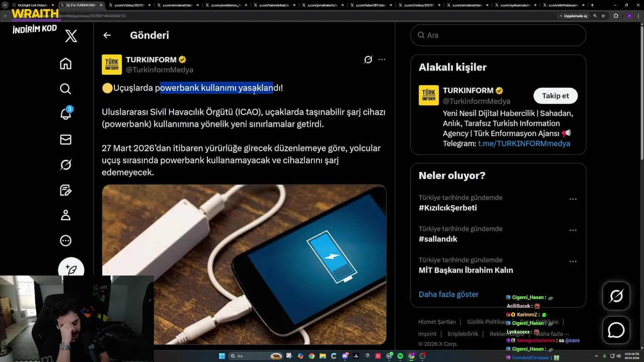Image resolution: width=644 pixels, height=362 pixels.
Task: Open options dots for #KızılcıkŞerbeti trend
Action: click(x=573, y=199)
